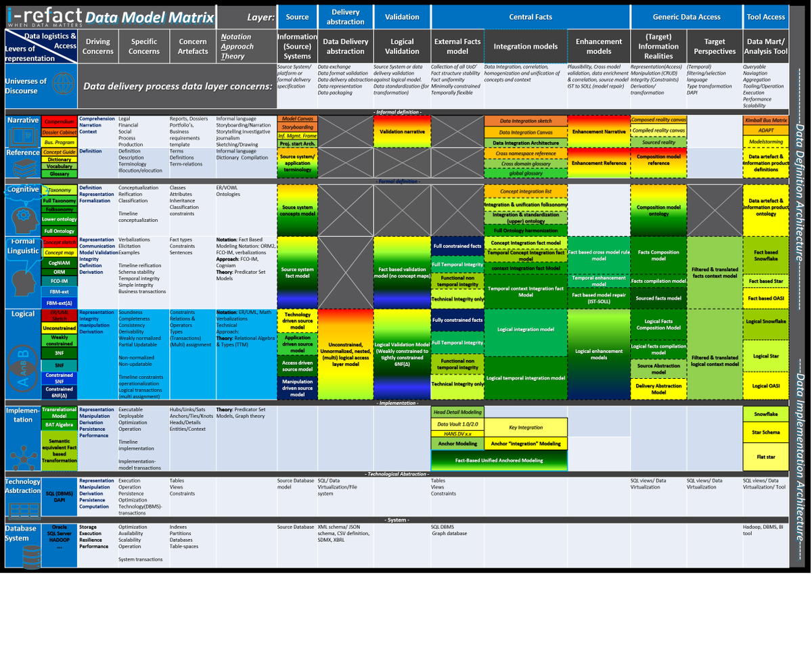Switch to the Validation tab
This screenshot has height=648, width=812.
pos(402,16)
